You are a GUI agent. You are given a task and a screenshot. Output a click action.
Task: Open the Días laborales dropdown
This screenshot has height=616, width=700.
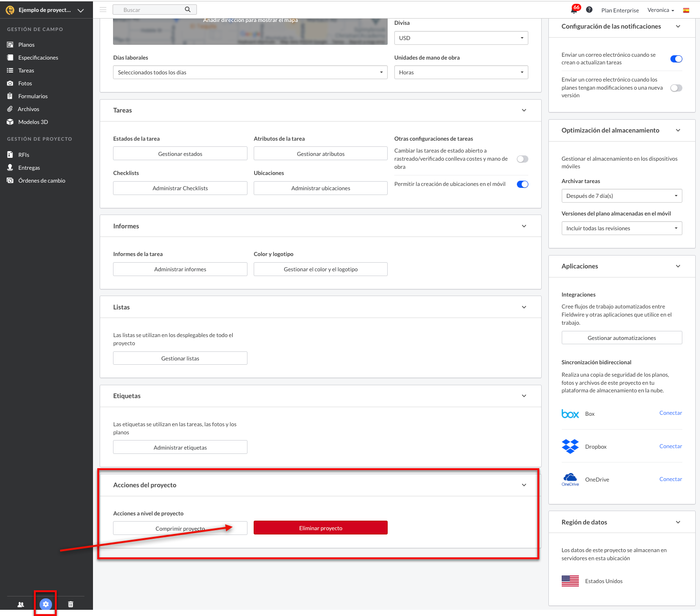click(250, 72)
